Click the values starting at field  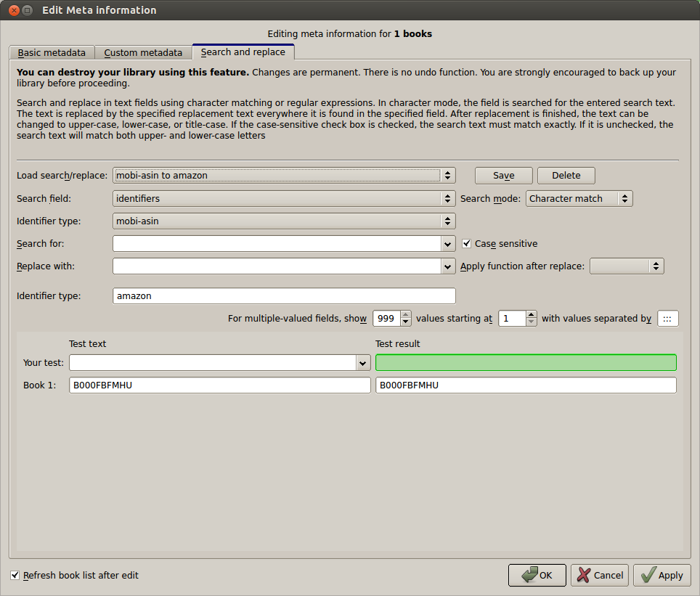(513, 318)
